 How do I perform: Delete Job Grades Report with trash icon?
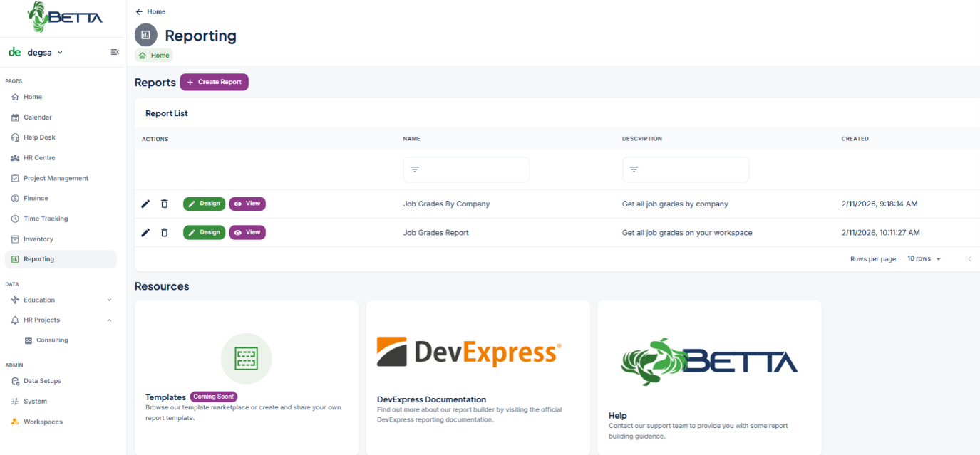[165, 232]
